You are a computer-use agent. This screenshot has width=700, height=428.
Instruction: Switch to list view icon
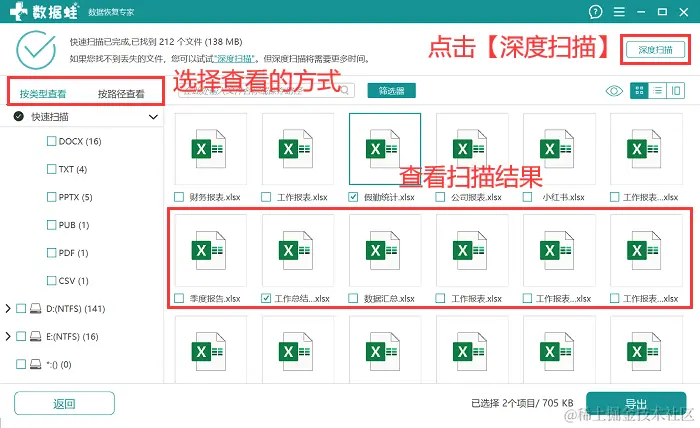(658, 91)
